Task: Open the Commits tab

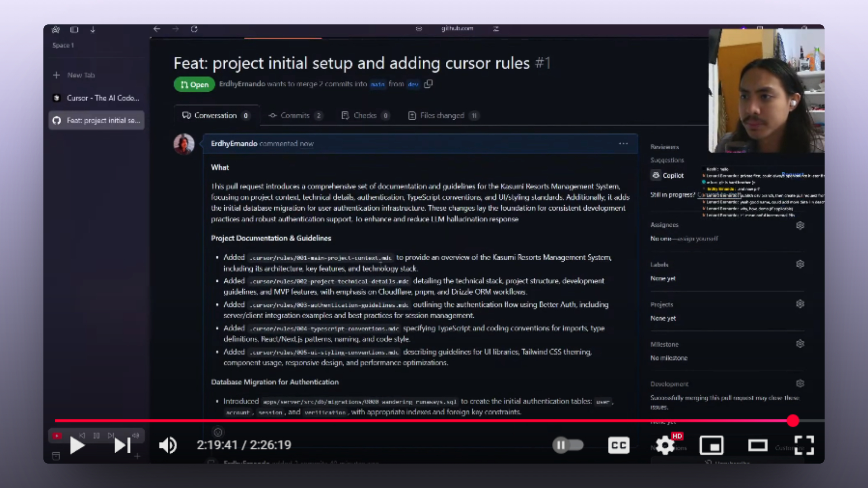Action: click(x=296, y=116)
